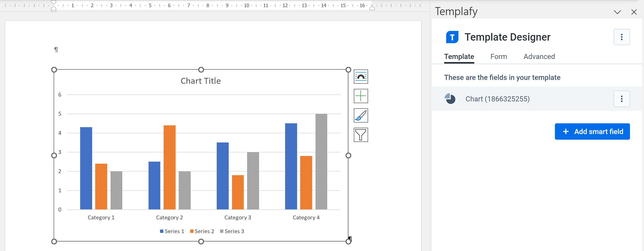Open the options menu for Chart (1866325255)
Image resolution: width=644 pixels, height=251 pixels.
(x=622, y=99)
